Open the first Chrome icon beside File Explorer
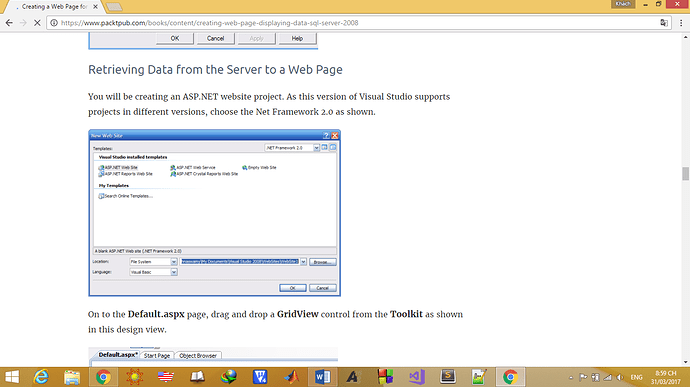The width and height of the screenshot is (690, 387). [103, 377]
